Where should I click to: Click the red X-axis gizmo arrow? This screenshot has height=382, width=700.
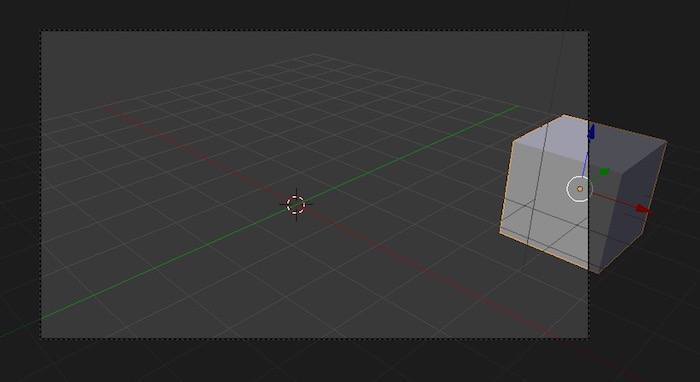pos(643,209)
